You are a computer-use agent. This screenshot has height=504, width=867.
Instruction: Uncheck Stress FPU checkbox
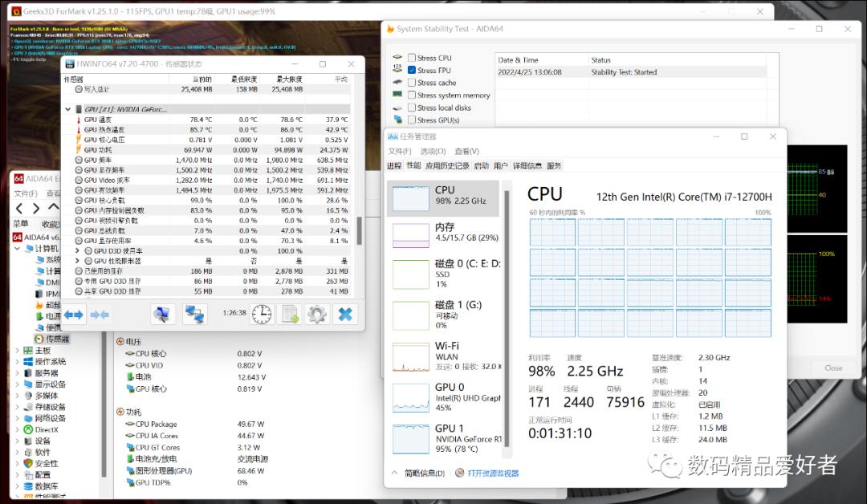411,70
